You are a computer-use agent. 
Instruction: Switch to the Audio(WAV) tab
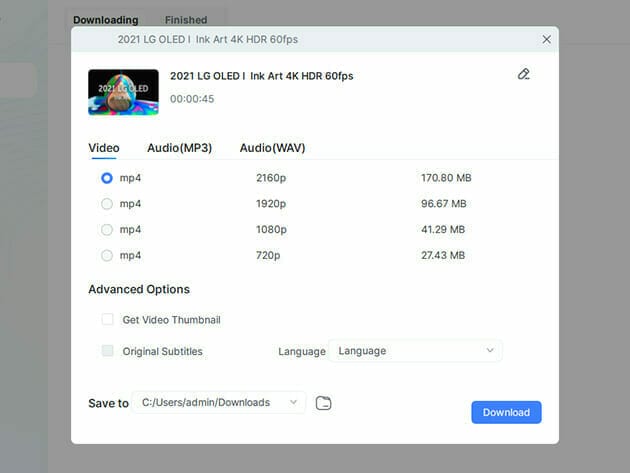[x=272, y=148]
